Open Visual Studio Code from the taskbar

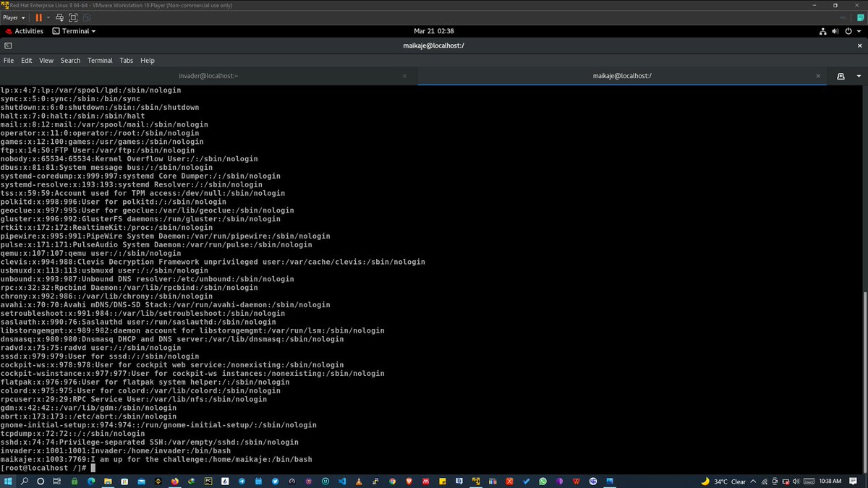pyautogui.click(x=342, y=481)
